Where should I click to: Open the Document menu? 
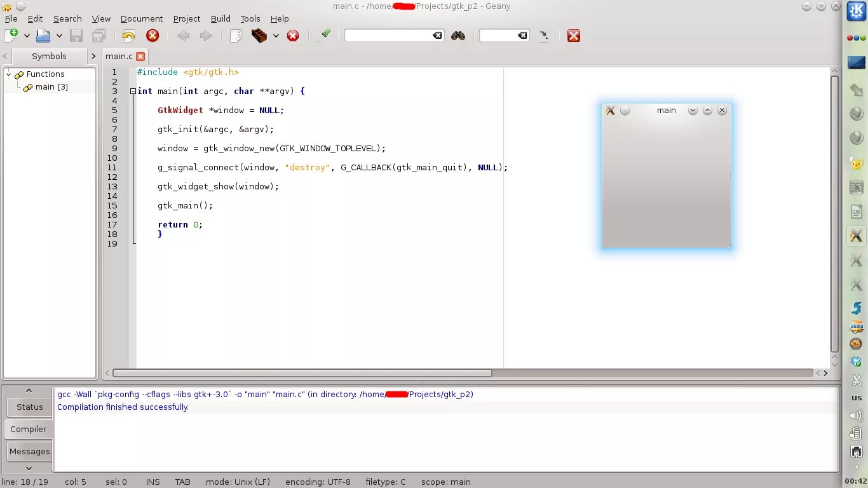click(142, 18)
